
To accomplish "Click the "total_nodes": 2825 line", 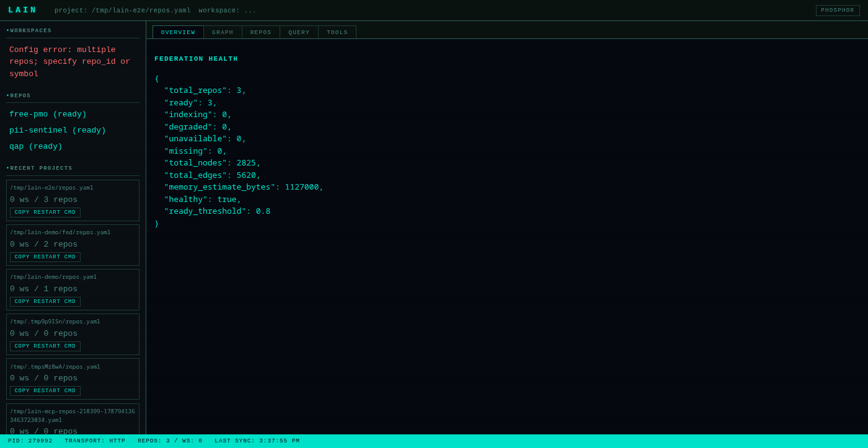I will point(212,163).
